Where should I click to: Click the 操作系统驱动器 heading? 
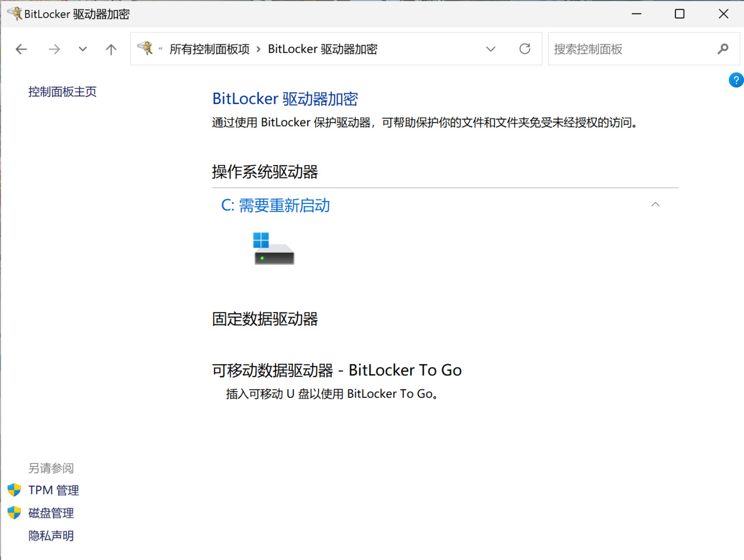pyautogui.click(x=265, y=172)
